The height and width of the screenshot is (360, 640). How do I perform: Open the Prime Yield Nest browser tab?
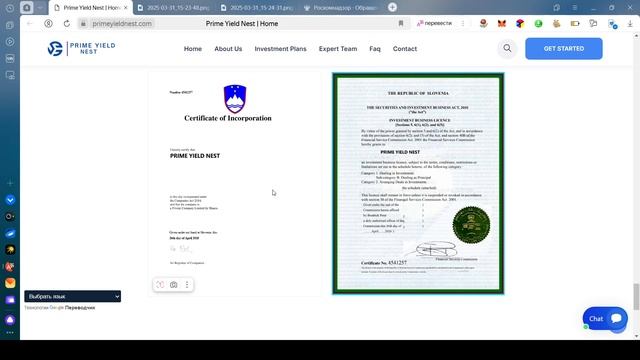(x=90, y=7)
